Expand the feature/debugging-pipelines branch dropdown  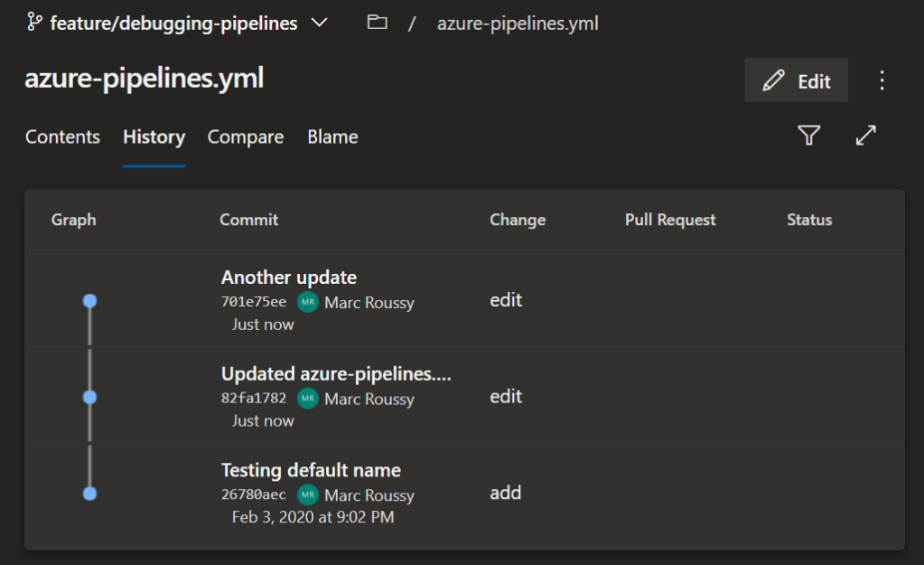pos(319,23)
